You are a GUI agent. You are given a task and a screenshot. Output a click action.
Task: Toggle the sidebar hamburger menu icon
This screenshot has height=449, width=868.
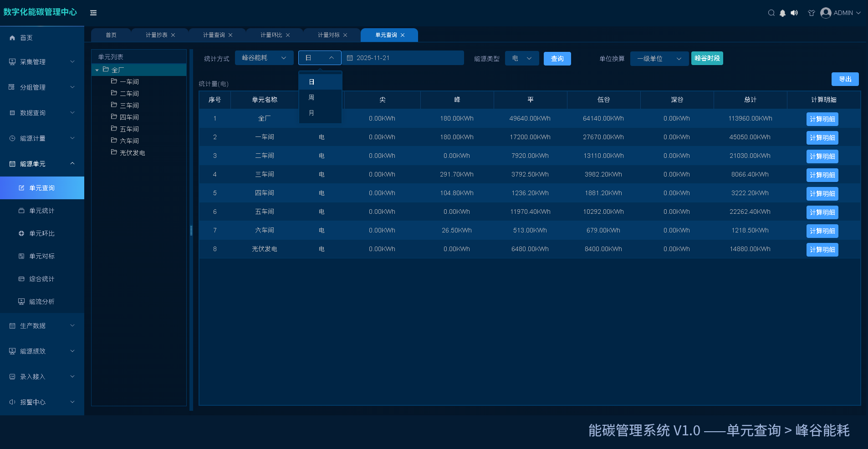[x=93, y=13]
